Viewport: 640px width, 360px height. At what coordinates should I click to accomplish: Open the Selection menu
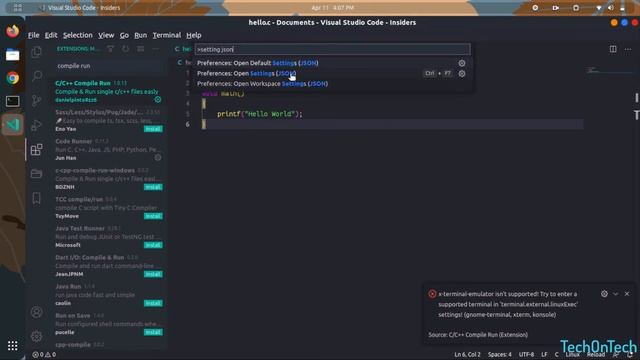(78, 35)
